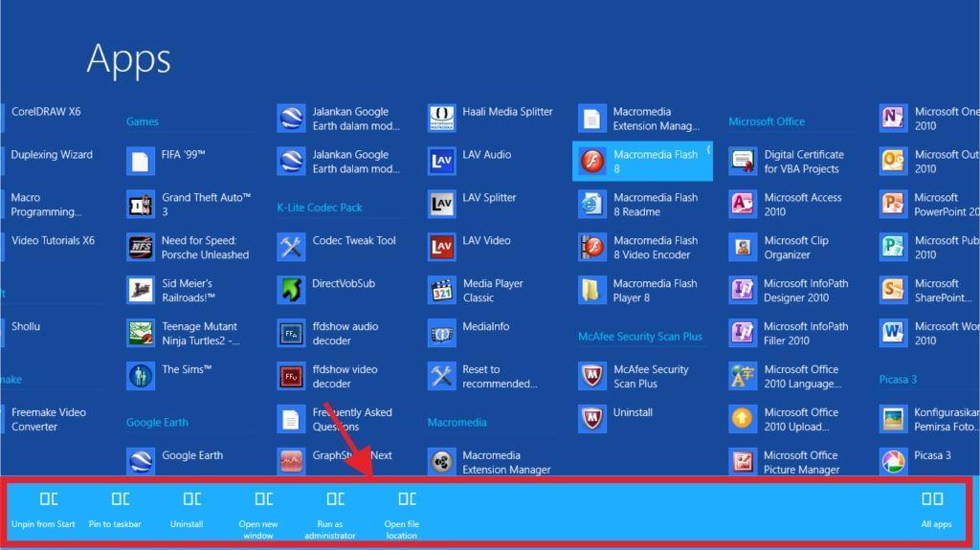Open Reset to recommended entry
This screenshot has height=550, width=980.
click(x=482, y=376)
